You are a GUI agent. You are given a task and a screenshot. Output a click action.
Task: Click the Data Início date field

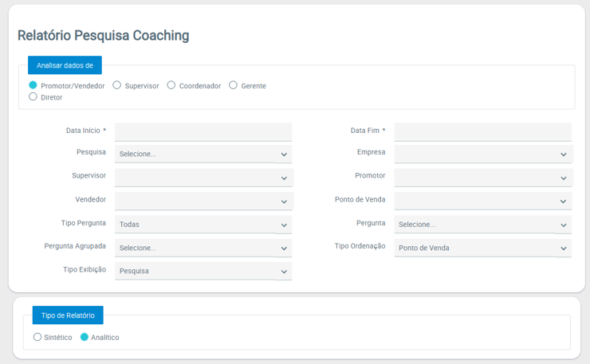(203, 131)
